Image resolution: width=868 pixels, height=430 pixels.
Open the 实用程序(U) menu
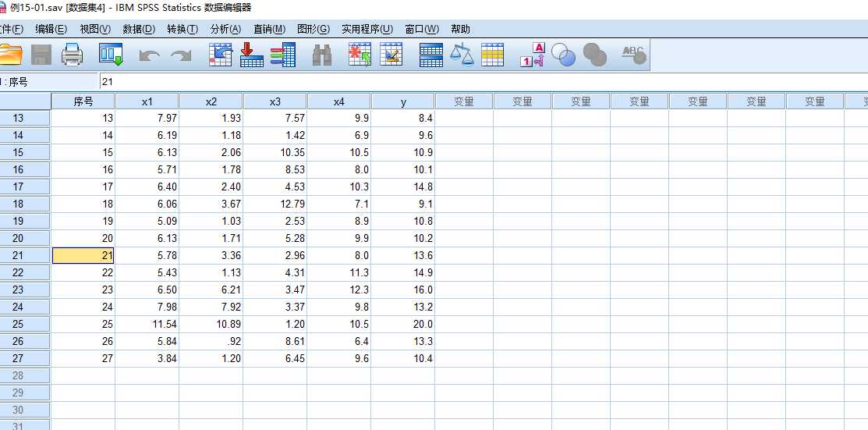367,30
